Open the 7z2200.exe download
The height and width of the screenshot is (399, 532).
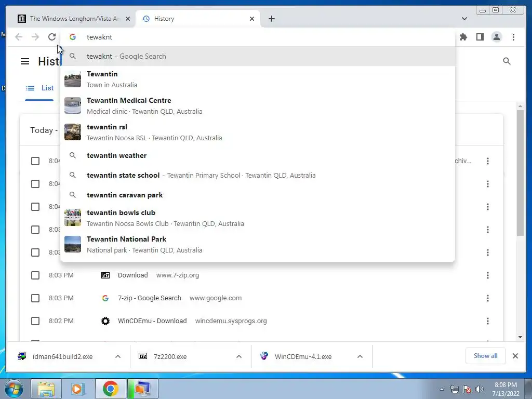coord(170,356)
